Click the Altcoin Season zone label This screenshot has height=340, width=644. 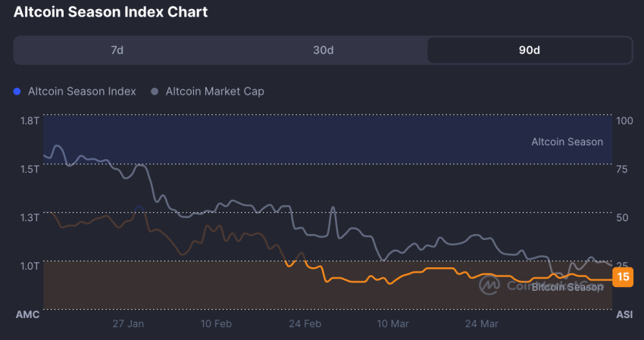(567, 142)
